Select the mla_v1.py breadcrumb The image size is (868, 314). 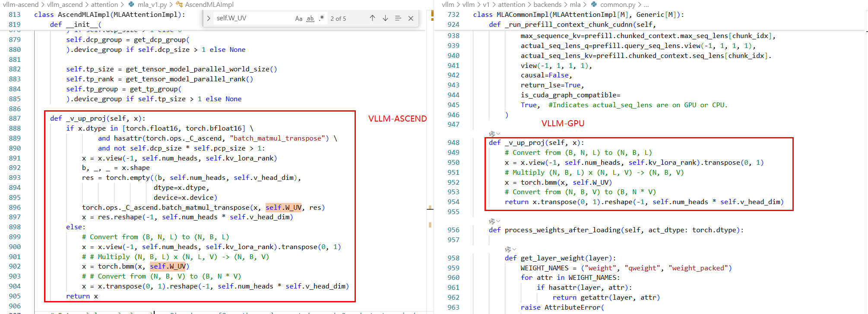(152, 5)
